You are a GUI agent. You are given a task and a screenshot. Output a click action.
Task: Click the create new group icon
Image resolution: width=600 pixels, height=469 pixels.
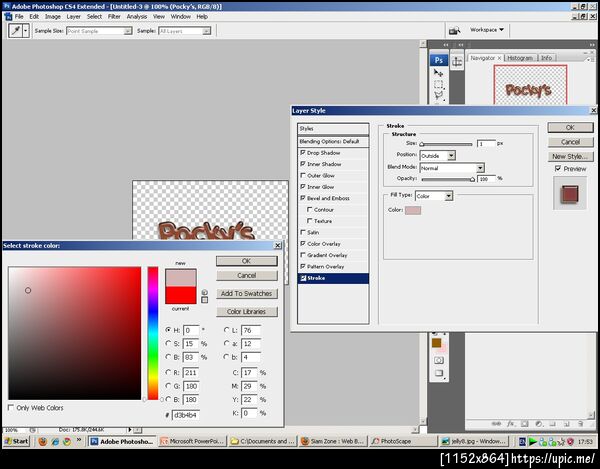tap(553, 424)
